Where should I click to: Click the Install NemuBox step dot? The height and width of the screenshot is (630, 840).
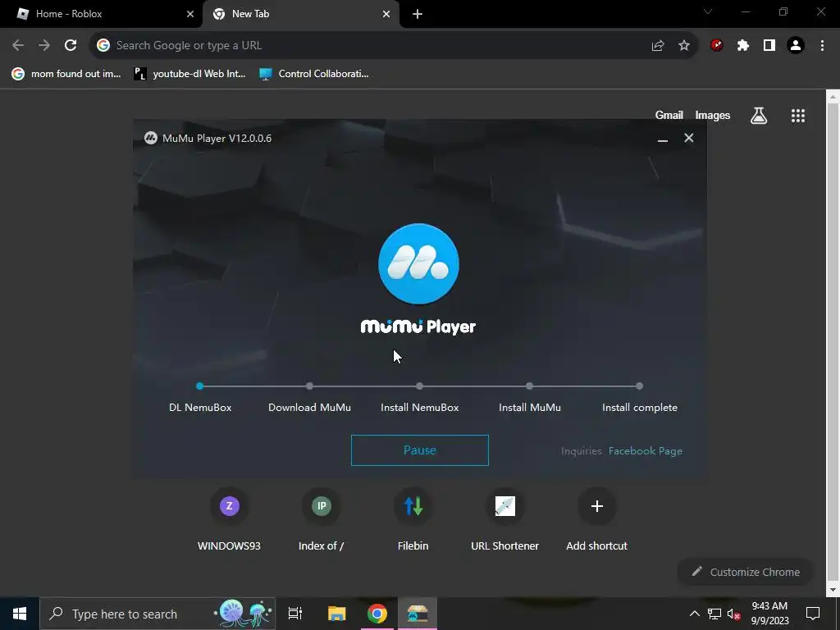pos(419,386)
